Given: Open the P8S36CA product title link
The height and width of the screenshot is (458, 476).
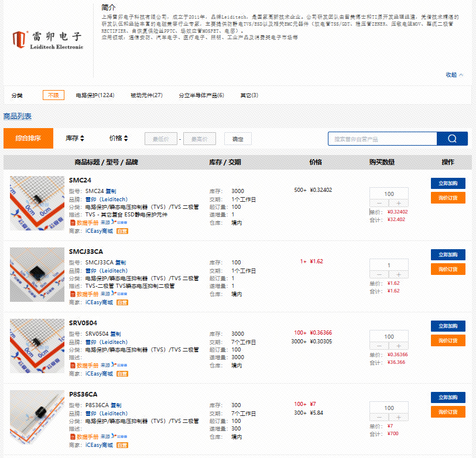Looking at the screenshot, I should pyautogui.click(x=83, y=394).
